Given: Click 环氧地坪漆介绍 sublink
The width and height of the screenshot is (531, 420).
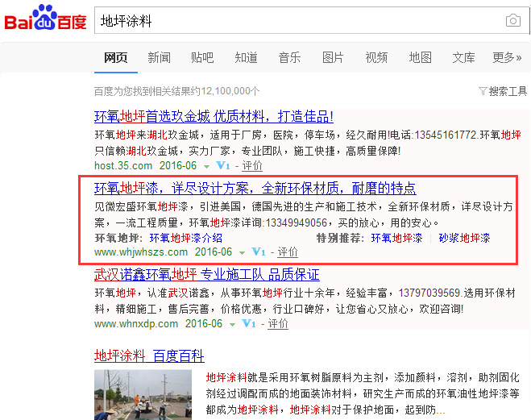Looking at the screenshot, I should [x=186, y=238].
